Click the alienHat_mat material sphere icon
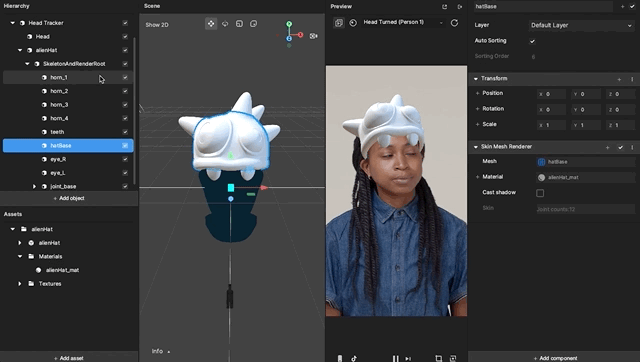This screenshot has height=362, width=640. pyautogui.click(x=541, y=178)
